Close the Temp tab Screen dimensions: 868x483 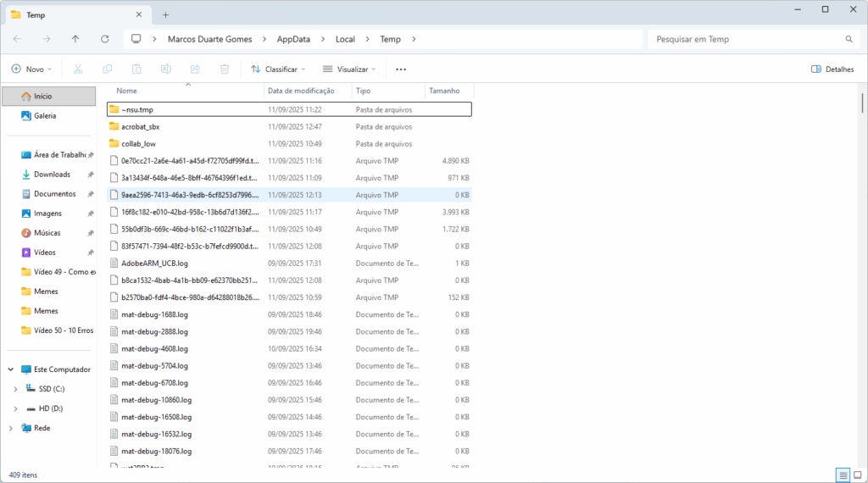click(139, 14)
